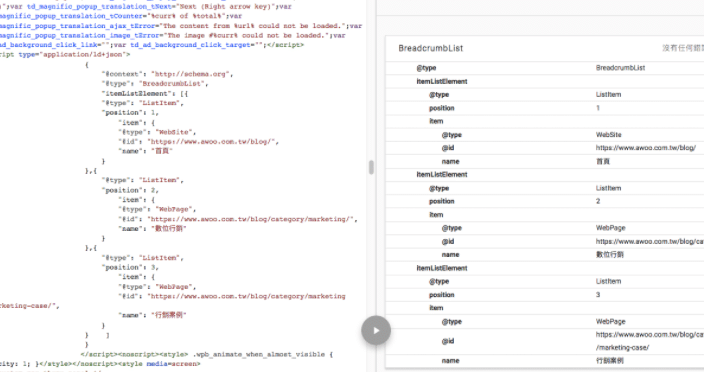Click the "%curr% of %total%" tCounter code line
704x372 pixels.
(x=121, y=16)
